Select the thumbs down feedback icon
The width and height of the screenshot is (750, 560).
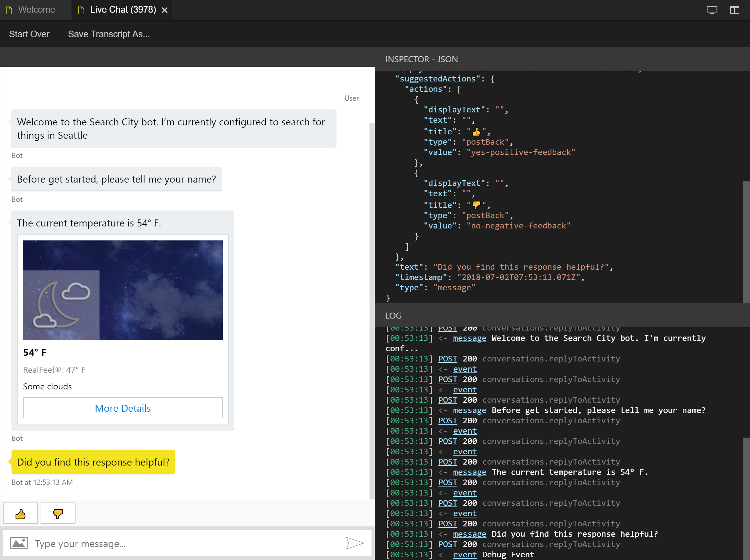(58, 513)
